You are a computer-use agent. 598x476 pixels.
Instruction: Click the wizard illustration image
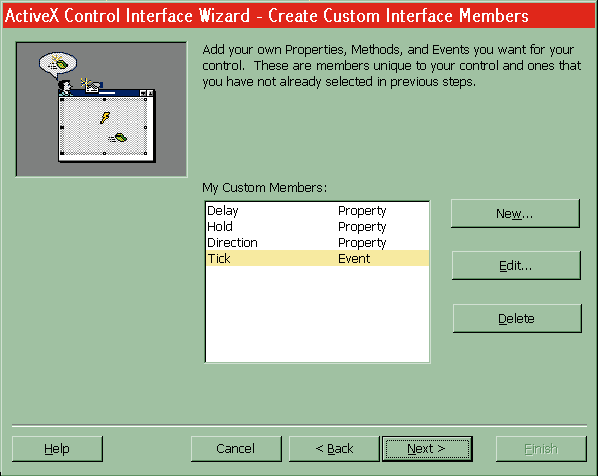(x=101, y=109)
